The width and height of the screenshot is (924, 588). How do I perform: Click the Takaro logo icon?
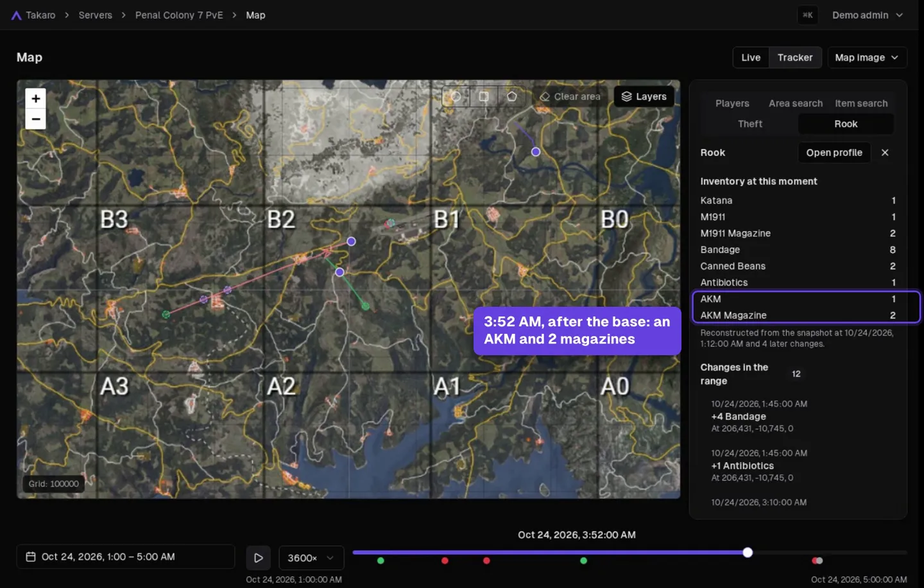coord(16,15)
